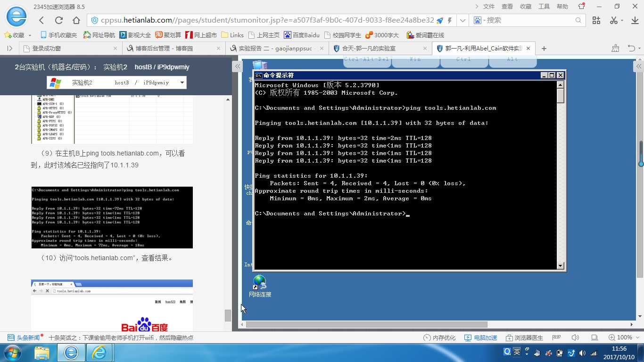Open the address bar history dropdown
Image resolution: width=644 pixels, height=362 pixels.
point(463,20)
